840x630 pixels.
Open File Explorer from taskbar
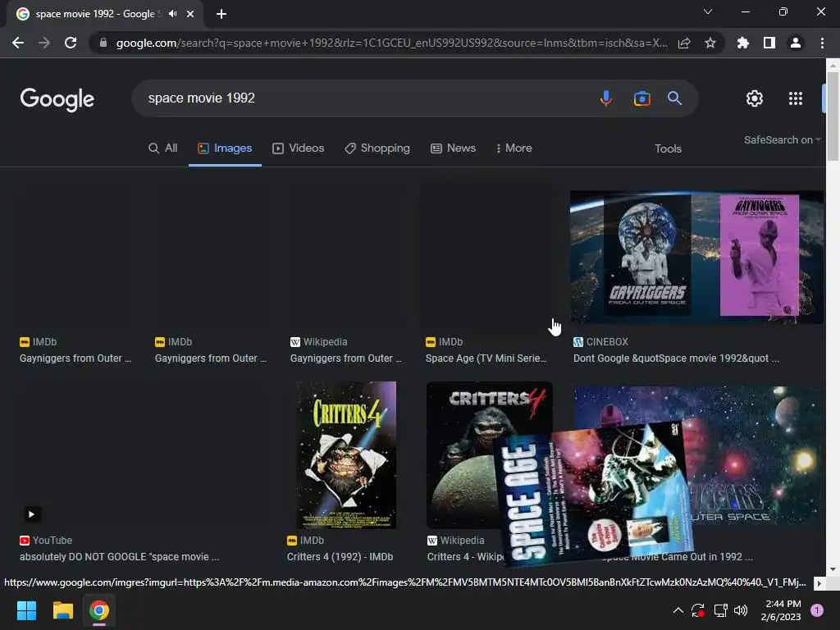tap(62, 610)
